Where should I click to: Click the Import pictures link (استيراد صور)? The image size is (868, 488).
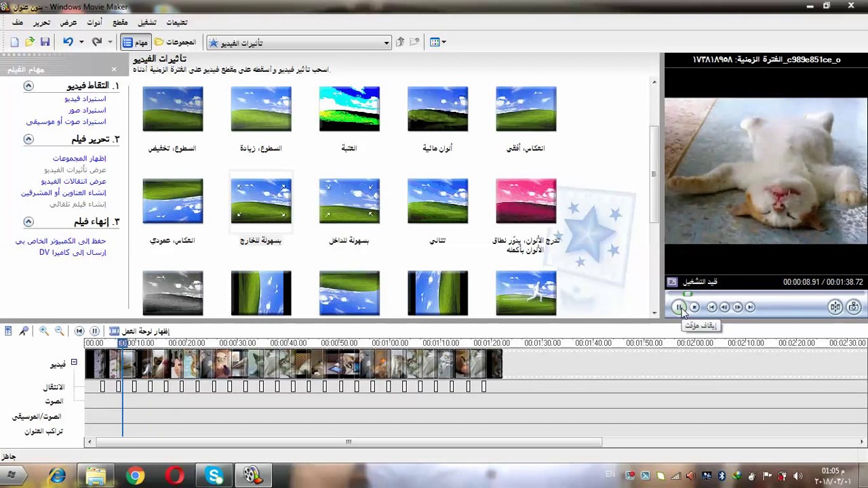click(87, 110)
